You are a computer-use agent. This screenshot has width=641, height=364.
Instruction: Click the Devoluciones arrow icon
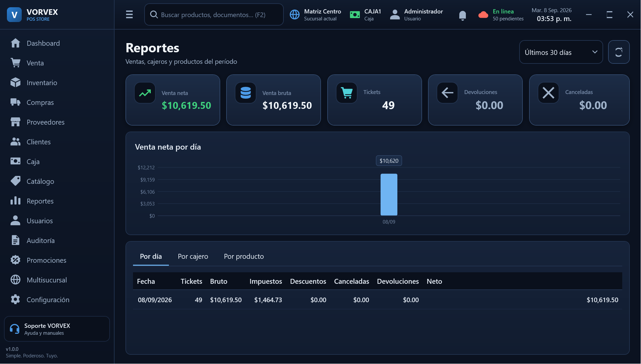pos(447,93)
